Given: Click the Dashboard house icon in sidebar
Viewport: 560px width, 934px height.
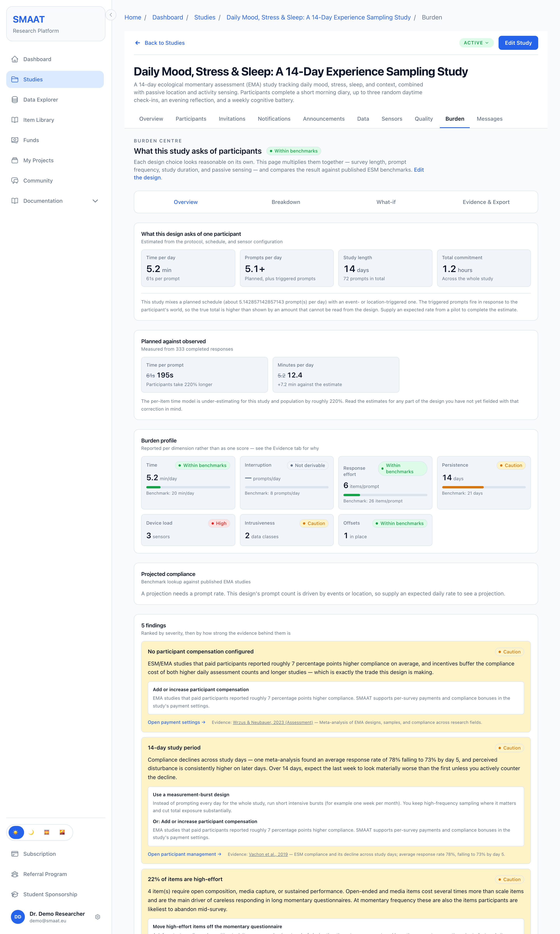Looking at the screenshot, I should coord(15,59).
